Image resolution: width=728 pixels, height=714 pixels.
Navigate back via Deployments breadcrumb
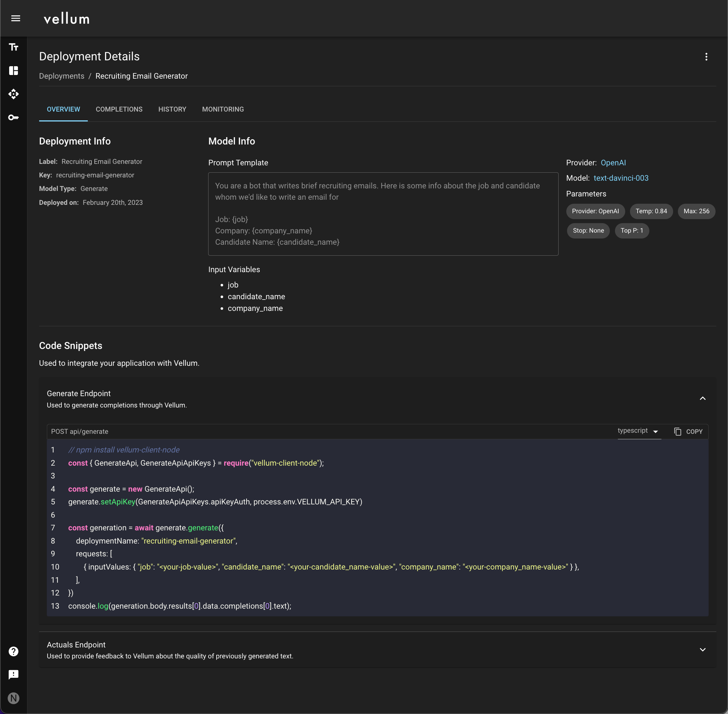[61, 76]
